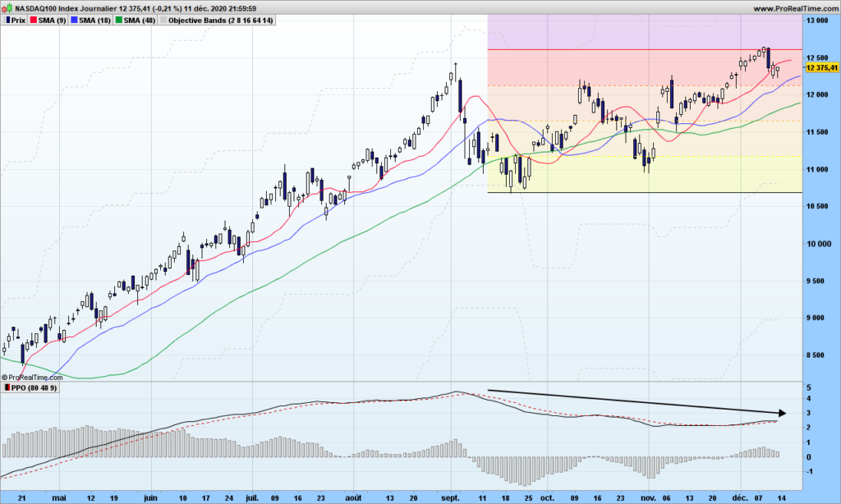Select the juin marker on the time axis
The image size is (841, 504).
pyautogui.click(x=151, y=498)
